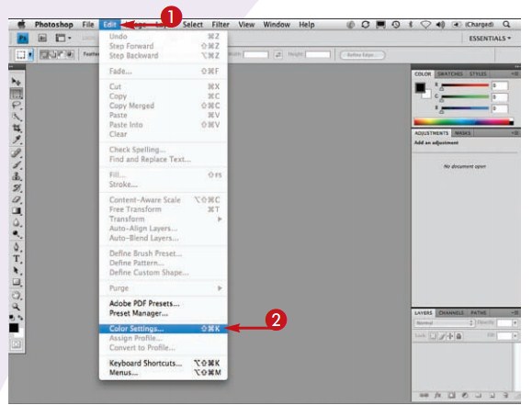The image size is (532, 405).
Task: Choose Color Settings from Edit menu
Action: pyautogui.click(x=164, y=329)
